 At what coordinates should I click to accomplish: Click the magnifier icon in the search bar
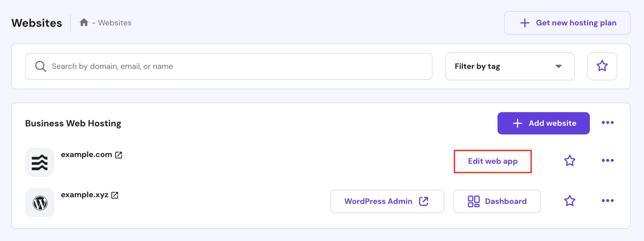click(x=40, y=66)
